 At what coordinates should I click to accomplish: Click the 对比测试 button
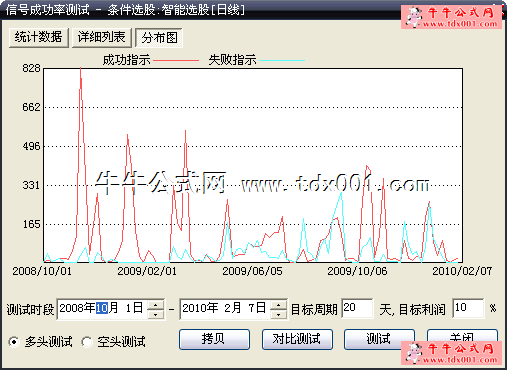297,339
